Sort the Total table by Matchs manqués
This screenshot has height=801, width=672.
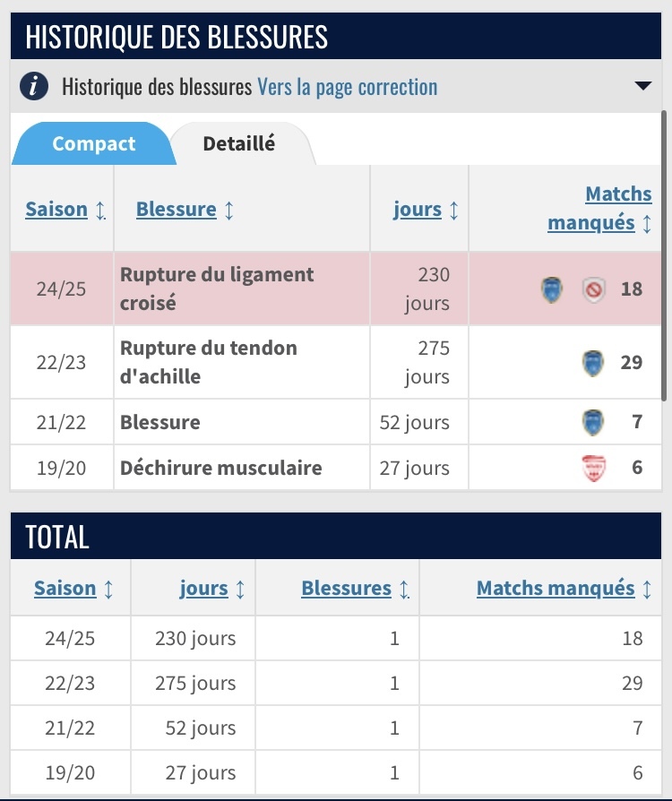pyautogui.click(x=556, y=588)
